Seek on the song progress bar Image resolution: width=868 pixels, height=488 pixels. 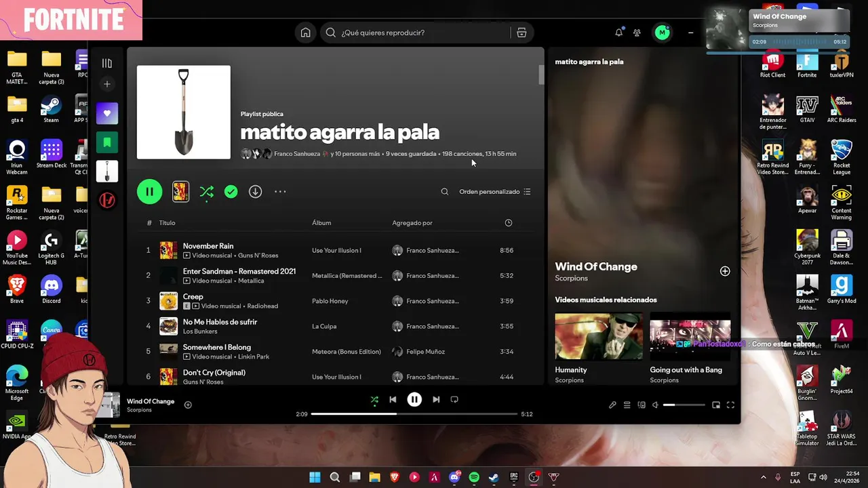pos(414,414)
